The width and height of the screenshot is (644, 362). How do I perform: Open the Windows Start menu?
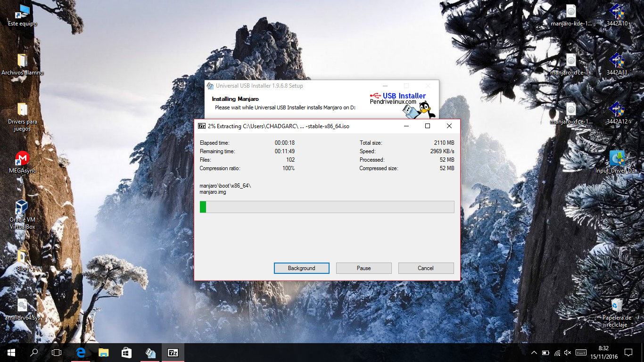pos(11,353)
